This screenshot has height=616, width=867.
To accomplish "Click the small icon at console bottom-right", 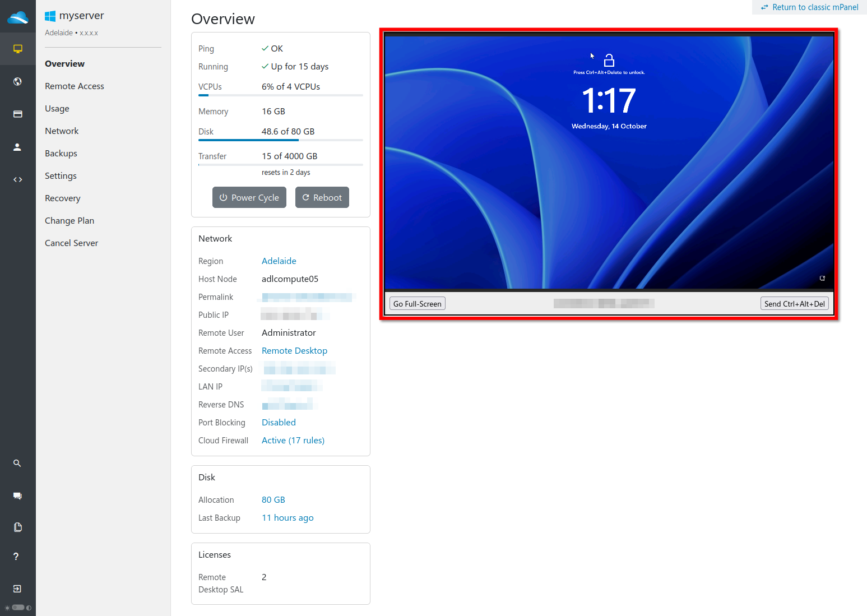I will pos(822,278).
